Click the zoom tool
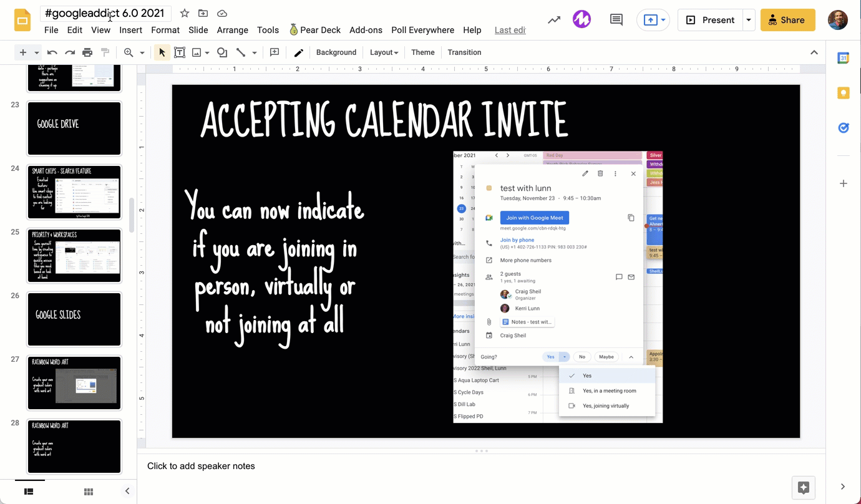Viewport: 861px width, 504px height. click(x=129, y=52)
